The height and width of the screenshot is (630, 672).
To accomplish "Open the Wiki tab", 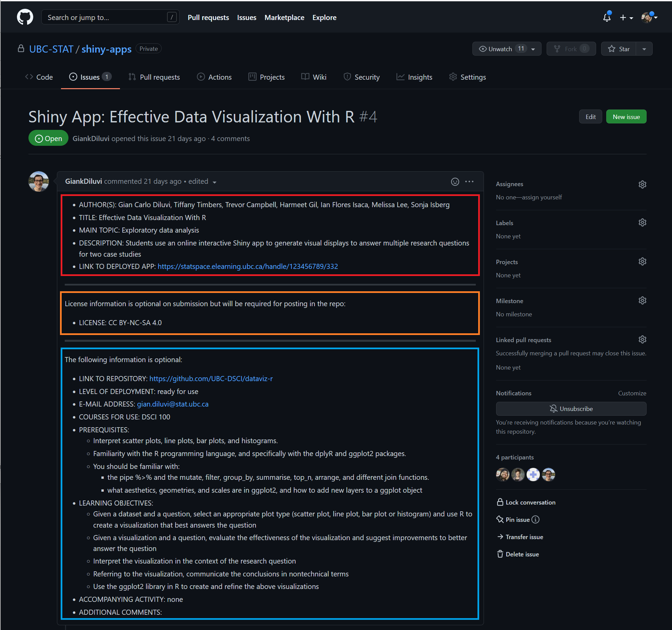I will tap(314, 77).
